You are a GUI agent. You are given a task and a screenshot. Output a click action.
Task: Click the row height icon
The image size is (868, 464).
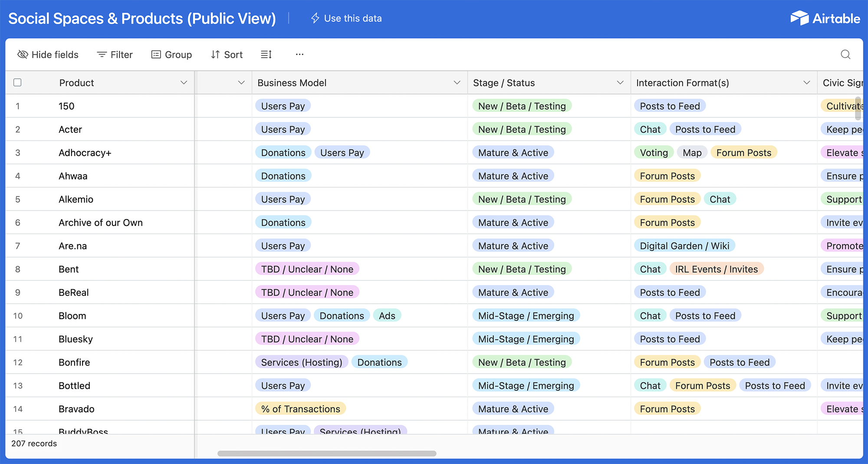(x=266, y=55)
